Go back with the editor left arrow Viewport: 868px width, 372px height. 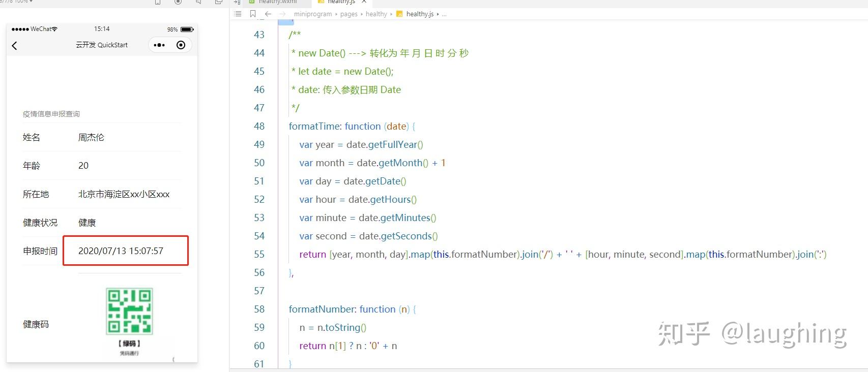pos(268,14)
